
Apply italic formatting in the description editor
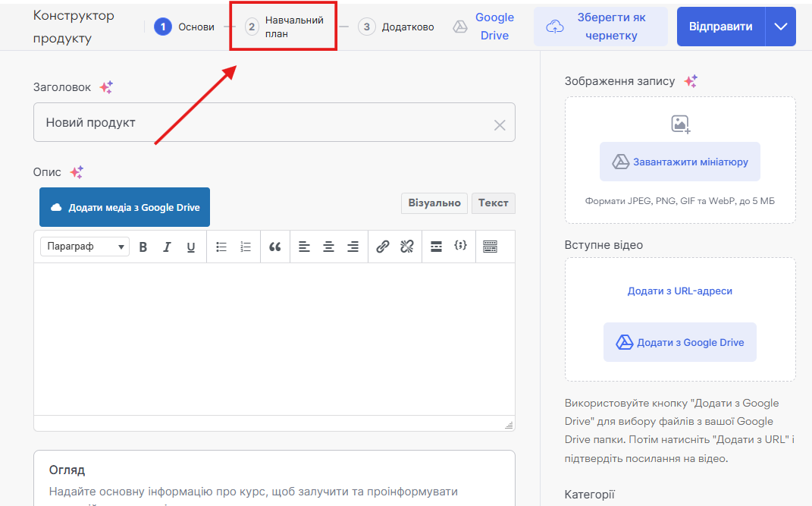point(167,247)
